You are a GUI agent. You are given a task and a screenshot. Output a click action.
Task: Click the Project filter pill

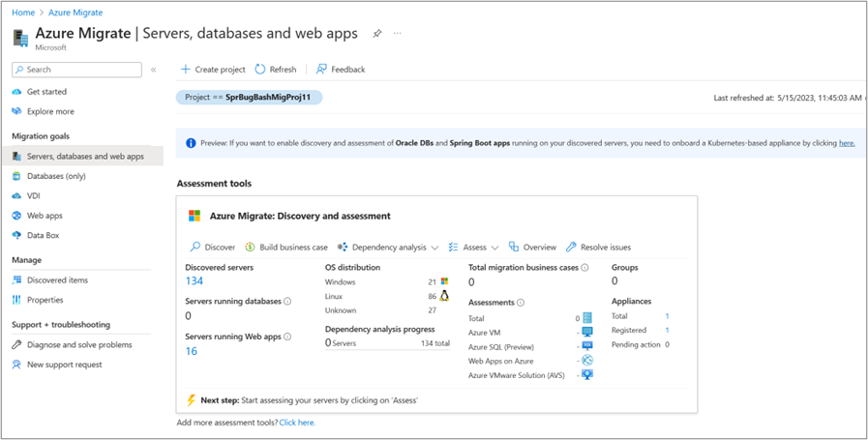coord(249,98)
